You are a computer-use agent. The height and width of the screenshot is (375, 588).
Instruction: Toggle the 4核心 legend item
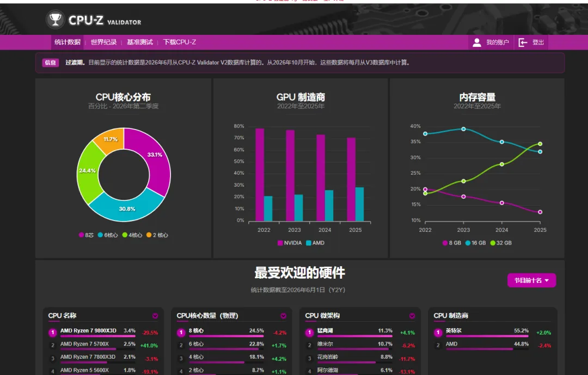(132, 235)
